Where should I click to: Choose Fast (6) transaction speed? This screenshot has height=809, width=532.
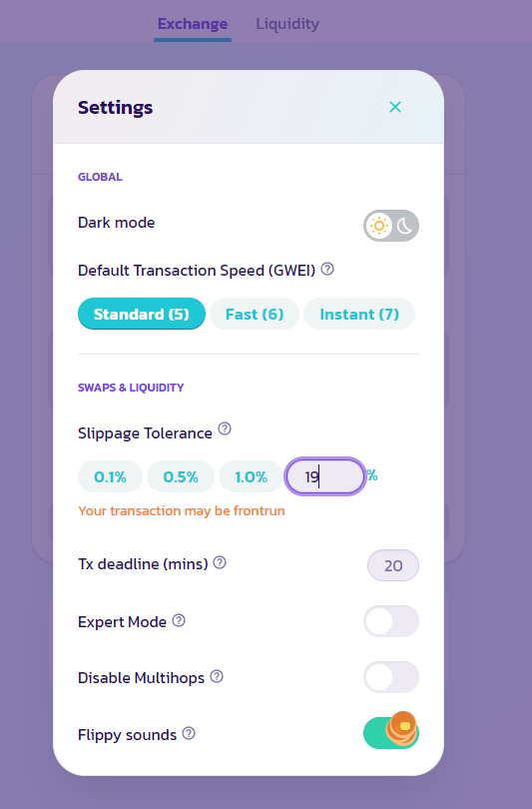(x=255, y=314)
